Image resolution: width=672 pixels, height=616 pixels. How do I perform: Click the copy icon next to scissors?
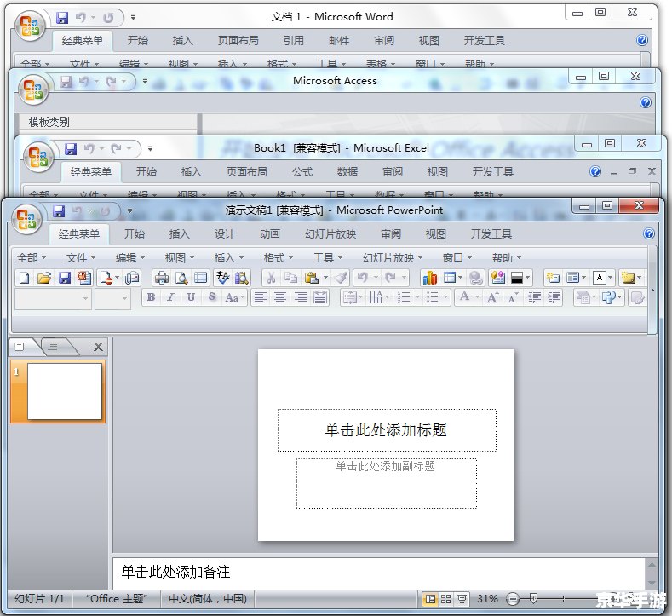point(290,278)
